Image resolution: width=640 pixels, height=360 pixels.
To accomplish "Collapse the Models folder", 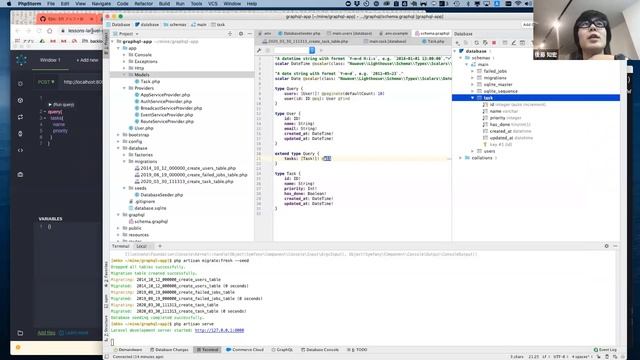I will point(124,75).
